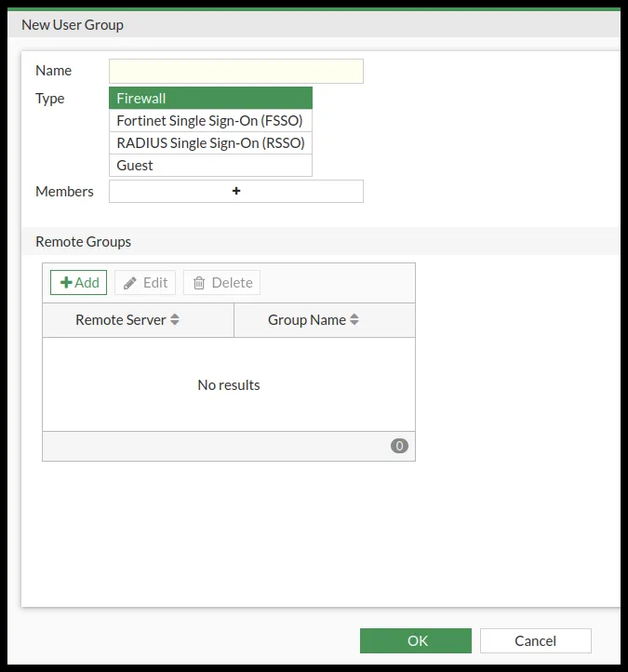The height and width of the screenshot is (672, 628).
Task: Add members with the plus field
Action: coord(236,191)
